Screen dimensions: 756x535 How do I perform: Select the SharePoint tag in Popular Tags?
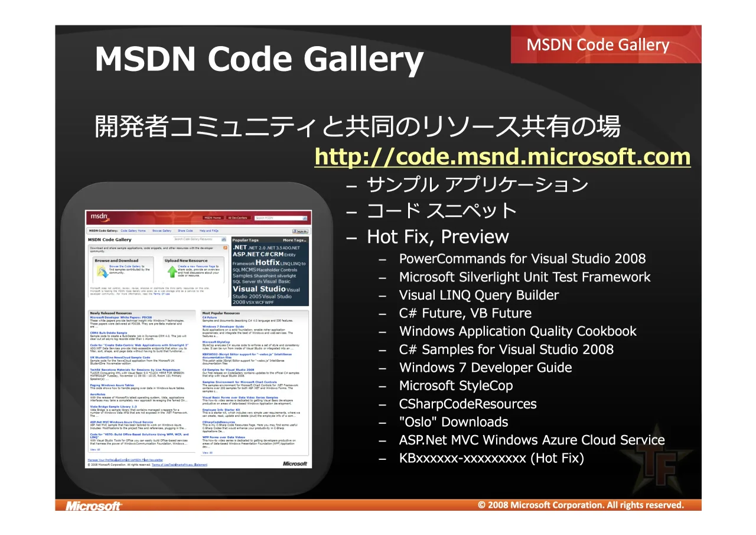pos(265,276)
